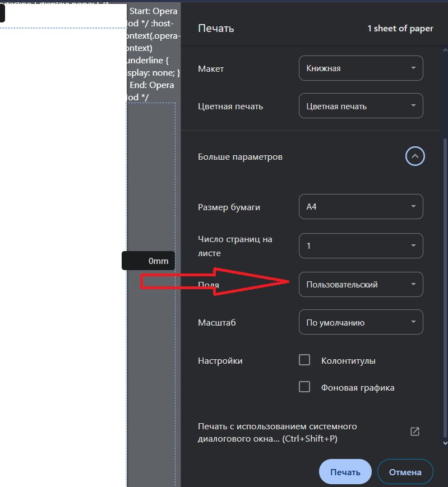
Task: Click the Отмена button
Action: 405,472
